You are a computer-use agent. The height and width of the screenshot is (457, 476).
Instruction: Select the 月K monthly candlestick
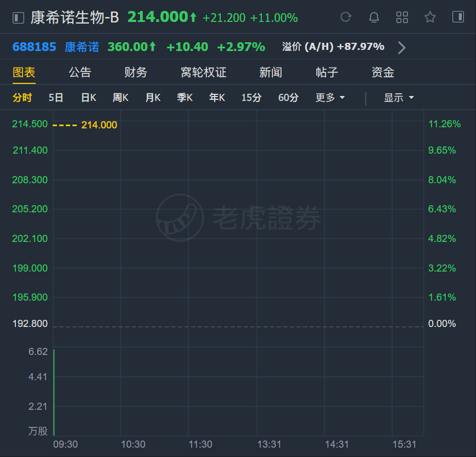coord(153,98)
